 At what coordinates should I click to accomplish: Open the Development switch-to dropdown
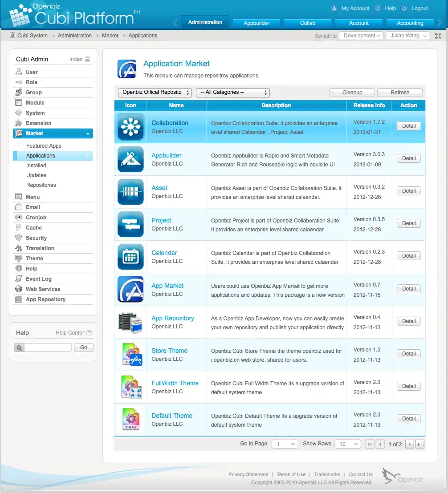tap(361, 36)
